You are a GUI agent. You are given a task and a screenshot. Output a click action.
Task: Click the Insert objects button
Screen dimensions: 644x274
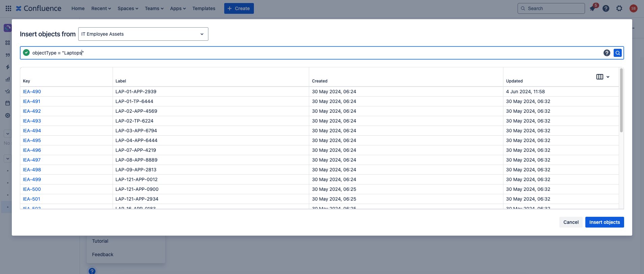pyautogui.click(x=604, y=222)
